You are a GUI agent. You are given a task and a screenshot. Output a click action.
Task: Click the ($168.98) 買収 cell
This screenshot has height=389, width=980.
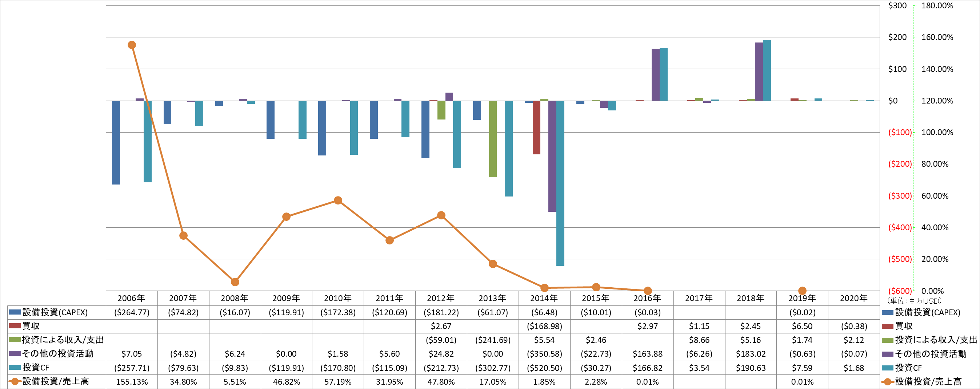[x=544, y=326]
